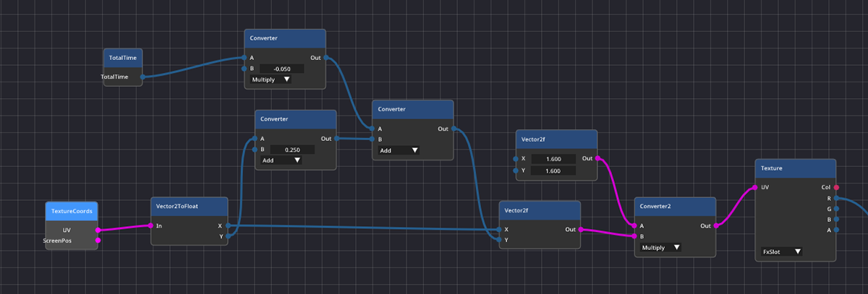Click the Y output port on Vector2ToFloat
The width and height of the screenshot is (868, 294).
229,235
